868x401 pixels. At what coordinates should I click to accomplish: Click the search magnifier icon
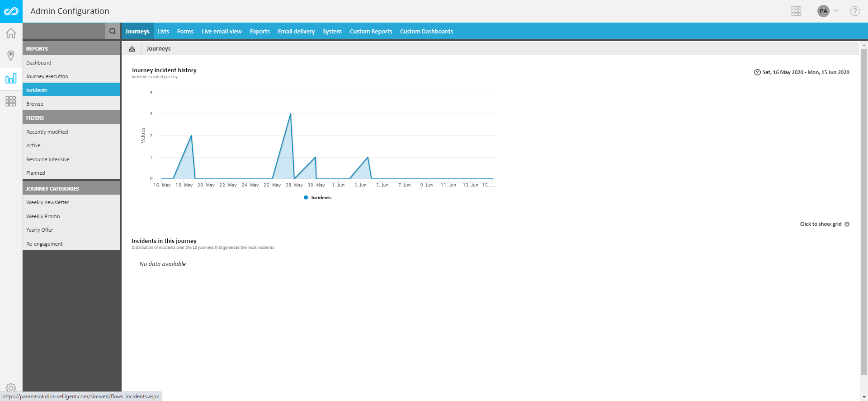113,31
